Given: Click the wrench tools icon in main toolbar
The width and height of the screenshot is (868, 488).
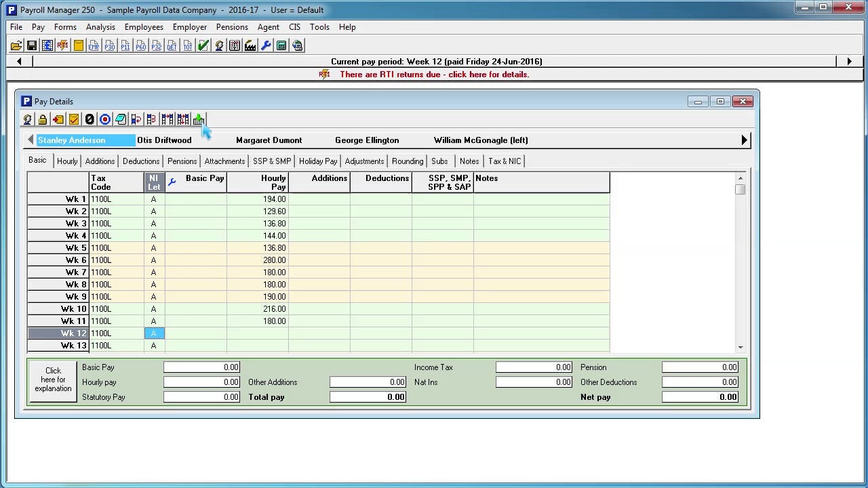Looking at the screenshot, I should (266, 45).
